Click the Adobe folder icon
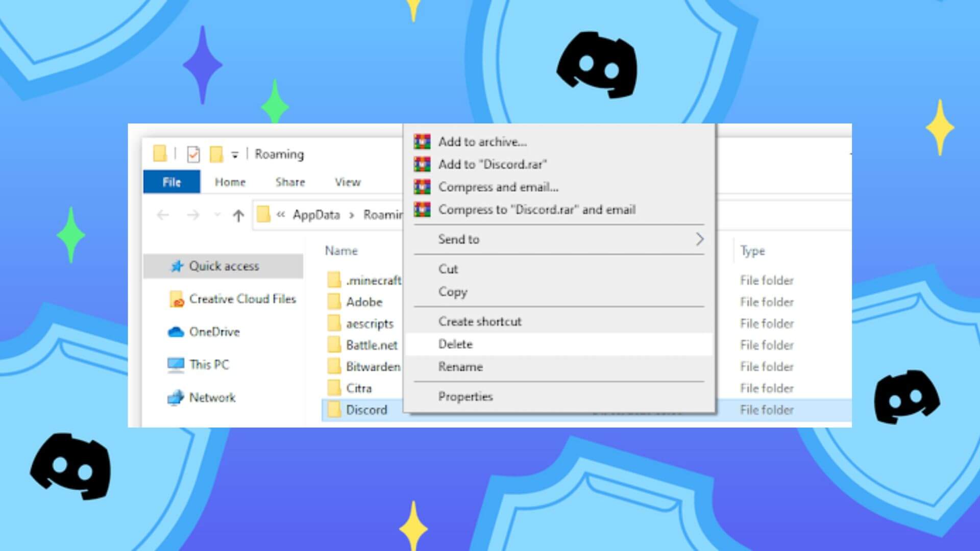The image size is (980, 551). click(x=334, y=302)
